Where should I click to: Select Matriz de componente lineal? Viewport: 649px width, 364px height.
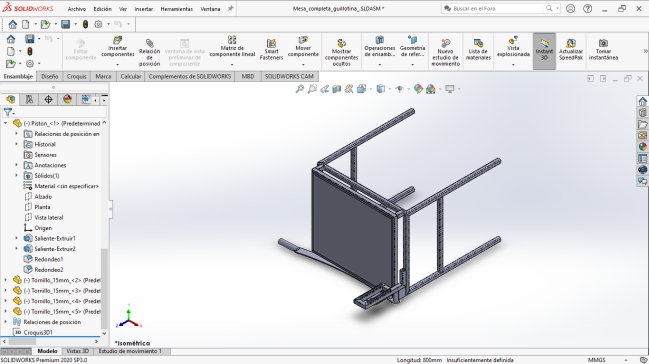pos(232,47)
